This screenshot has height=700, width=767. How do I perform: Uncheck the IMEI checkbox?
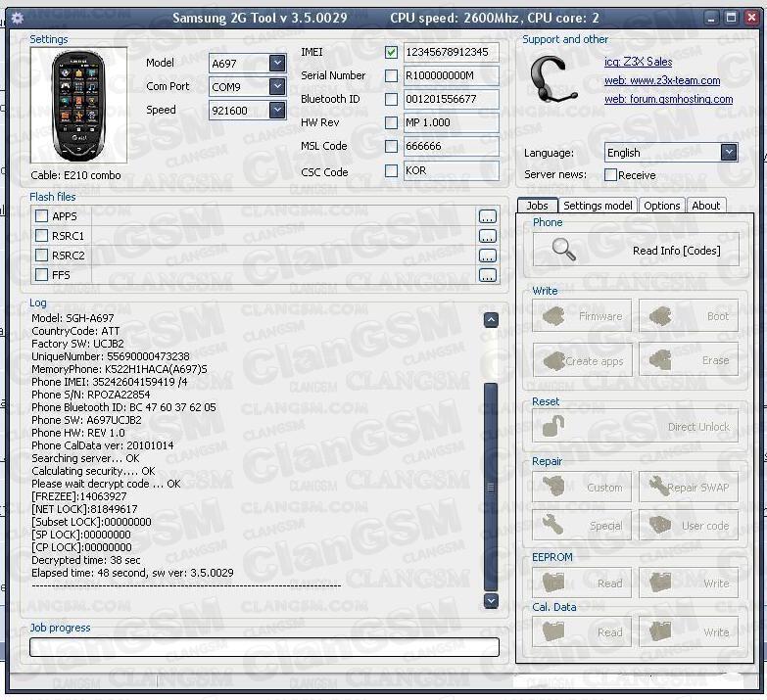click(x=391, y=52)
